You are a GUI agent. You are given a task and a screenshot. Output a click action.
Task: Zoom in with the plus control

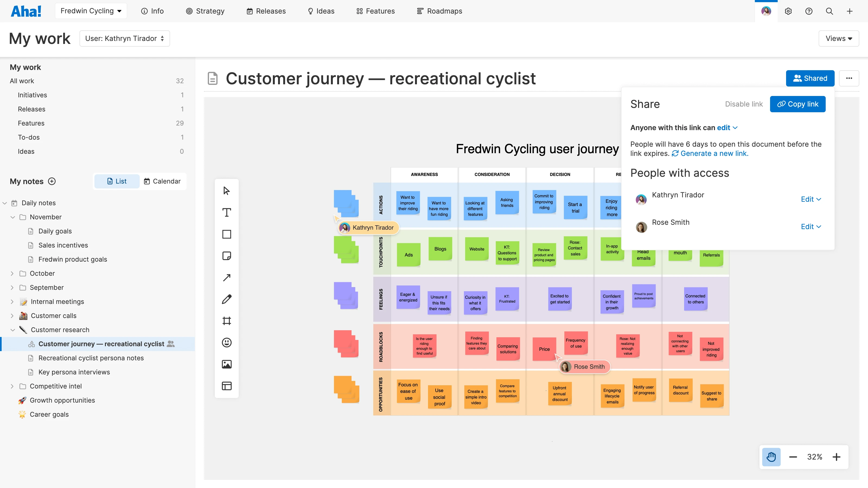836,457
